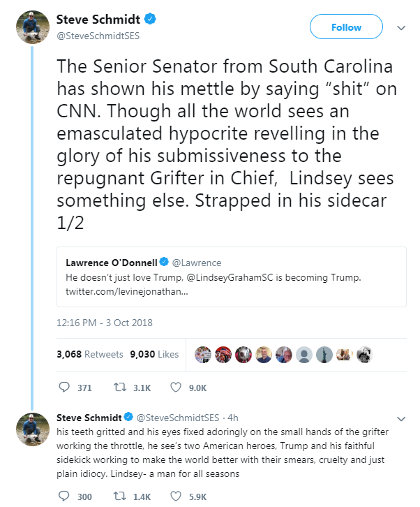Open the 12:16 PM - 3 Oct 2018 timestamp
The width and height of the screenshot is (420, 507).
tap(104, 323)
